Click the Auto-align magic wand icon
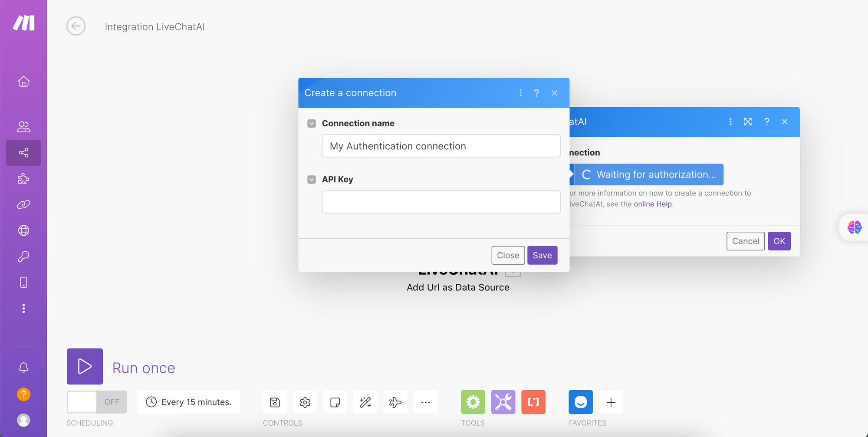 [365, 402]
